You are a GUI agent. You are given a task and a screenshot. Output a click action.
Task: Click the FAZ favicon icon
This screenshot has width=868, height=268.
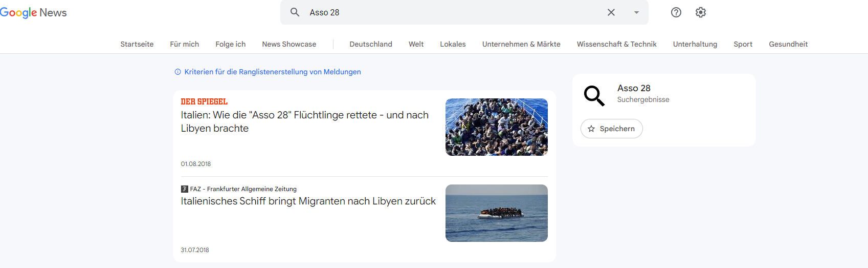pyautogui.click(x=185, y=189)
